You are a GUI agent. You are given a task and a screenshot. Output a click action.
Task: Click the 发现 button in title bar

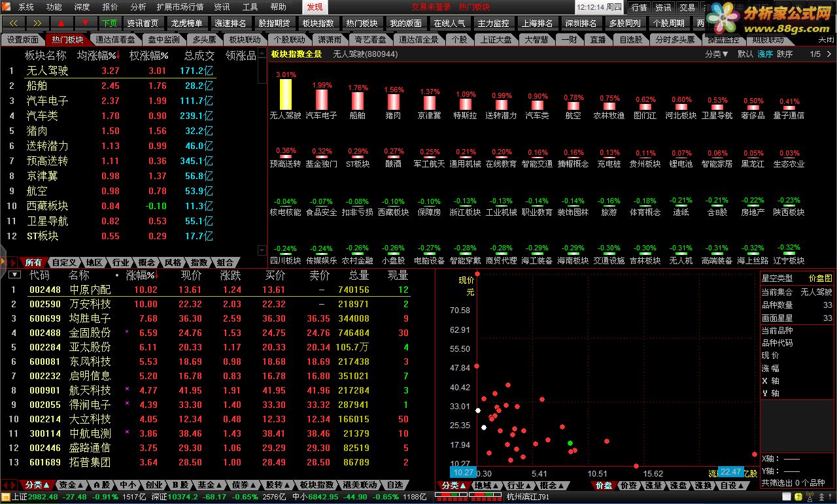315,7
